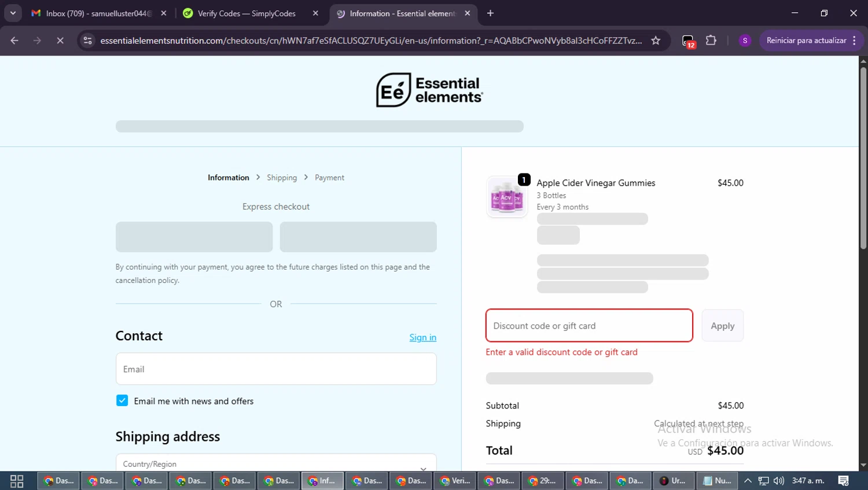Open a new browser tab
The height and width of the screenshot is (490, 868).
490,13
